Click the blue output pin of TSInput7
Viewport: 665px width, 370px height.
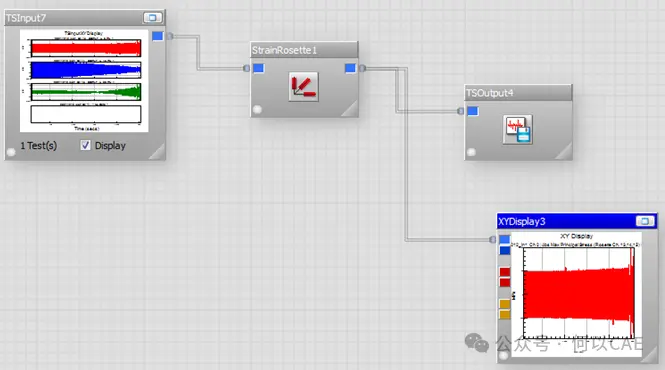(157, 36)
